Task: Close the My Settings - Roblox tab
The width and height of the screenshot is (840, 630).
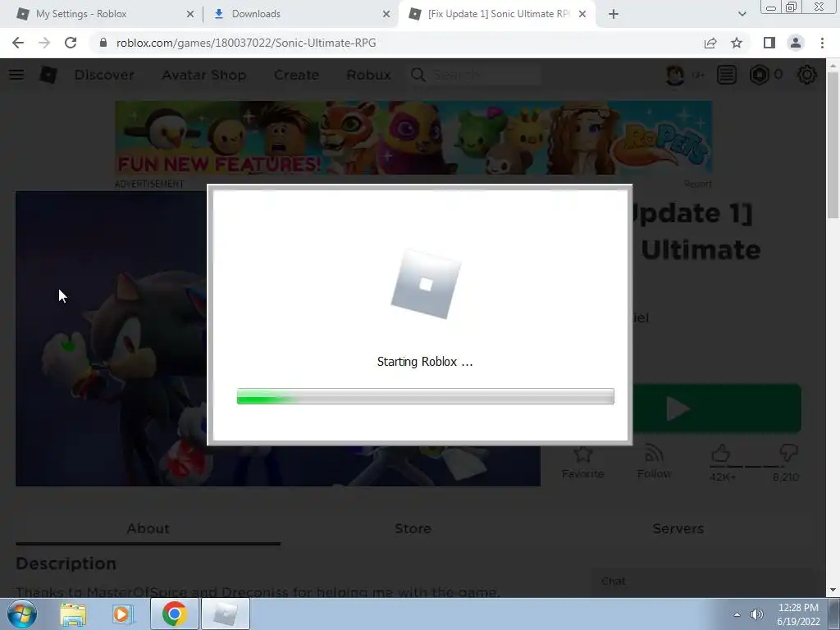Action: [190, 15]
